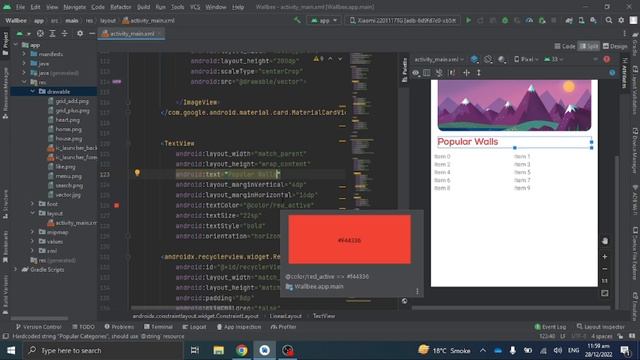Click Select Opened File target icon
Viewport: 640px width, 360px height.
pos(40,33)
